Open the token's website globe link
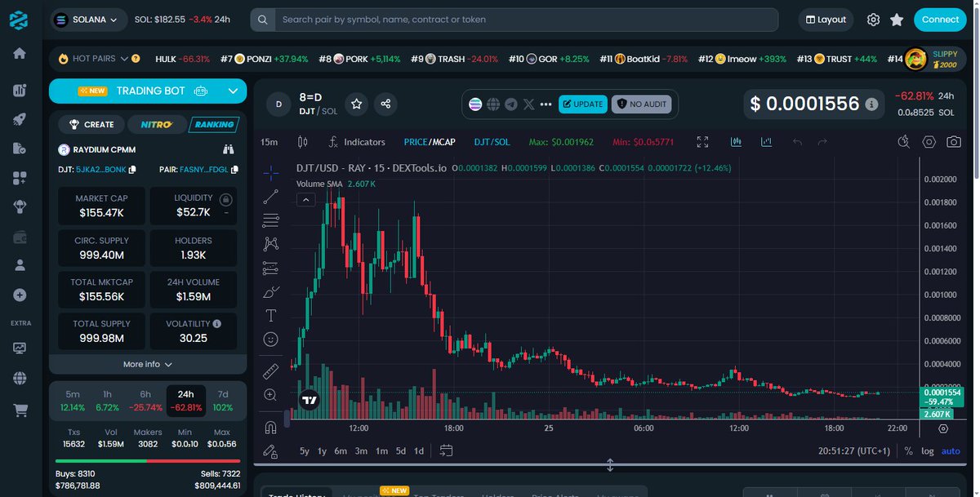The image size is (980, 497). [493, 104]
